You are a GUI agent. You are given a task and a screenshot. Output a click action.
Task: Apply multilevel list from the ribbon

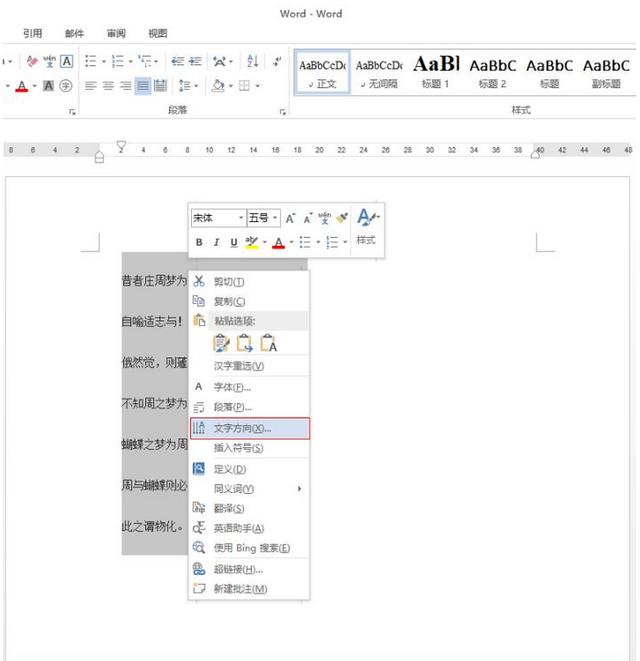click(x=145, y=62)
